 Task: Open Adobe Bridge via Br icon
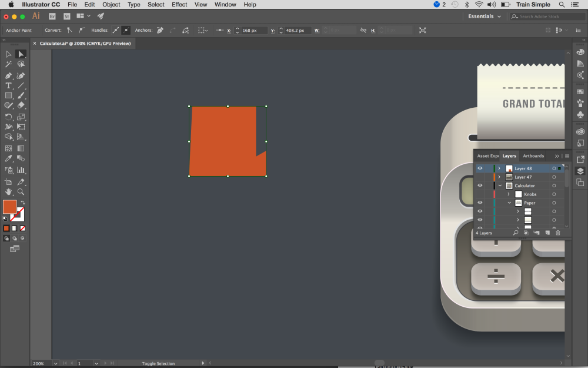(x=52, y=16)
